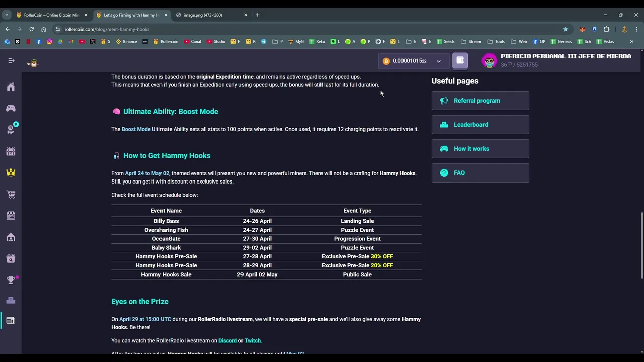Open the Web bookmark folder
644x362 pixels.
point(519,42)
